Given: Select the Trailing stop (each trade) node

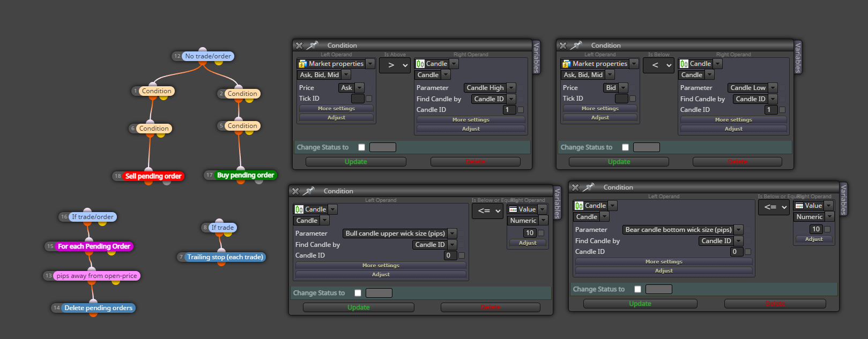Looking at the screenshot, I should tap(225, 257).
